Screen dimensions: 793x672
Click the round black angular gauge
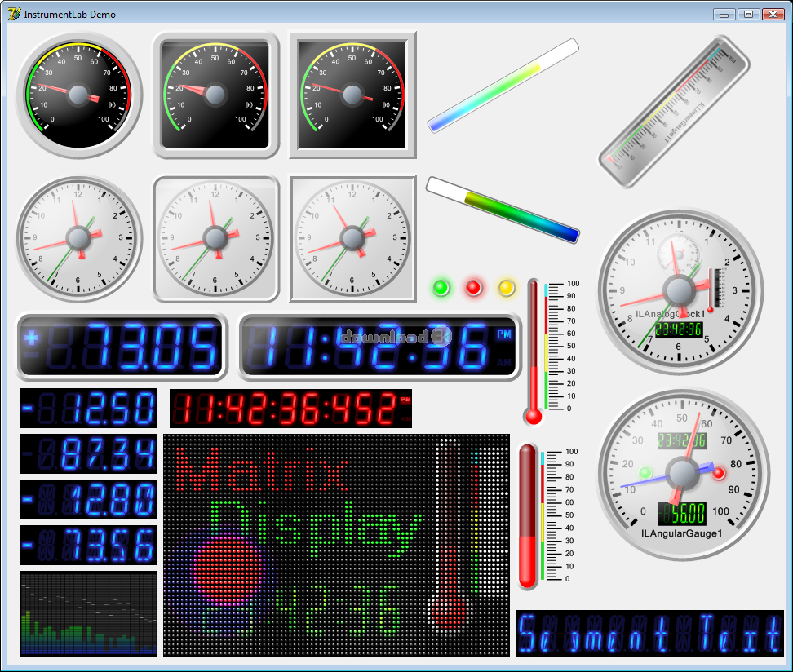[x=79, y=95]
